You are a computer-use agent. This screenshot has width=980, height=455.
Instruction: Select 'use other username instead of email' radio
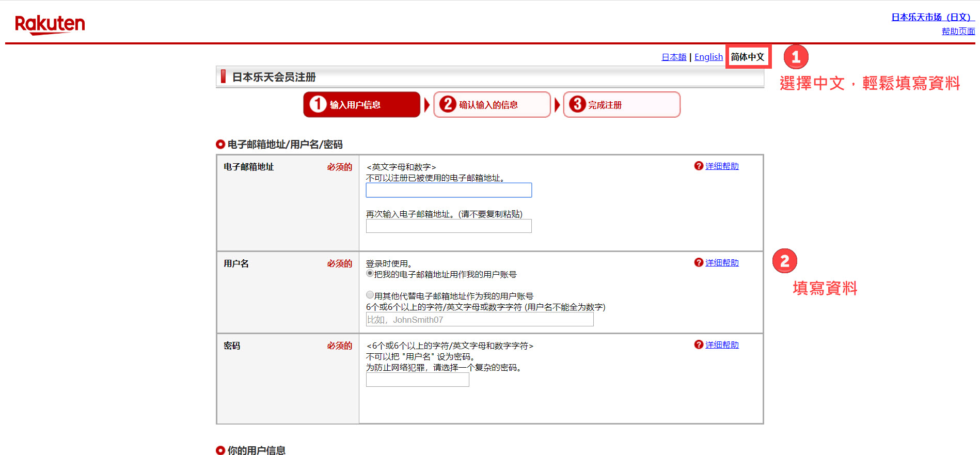(x=370, y=295)
